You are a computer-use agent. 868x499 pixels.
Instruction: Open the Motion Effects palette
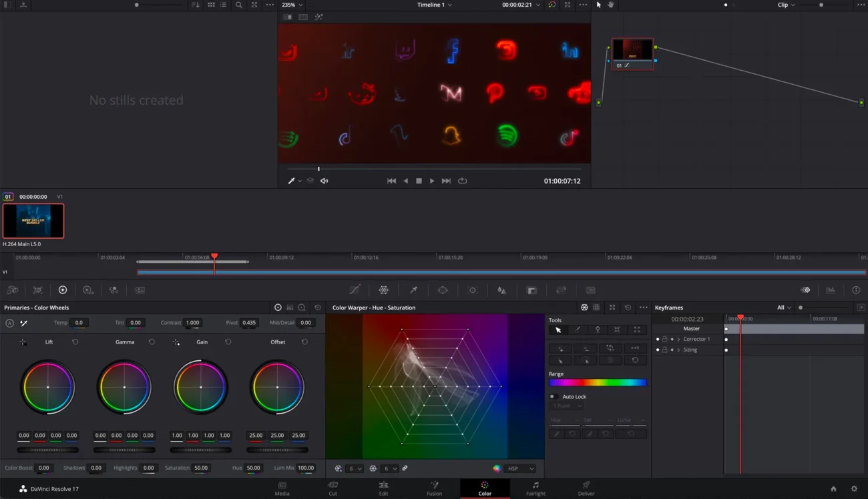click(140, 290)
